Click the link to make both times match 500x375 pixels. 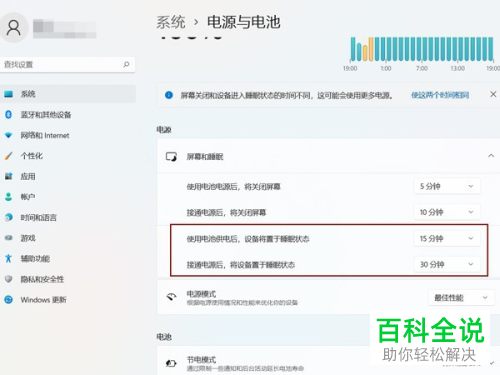tap(440, 95)
